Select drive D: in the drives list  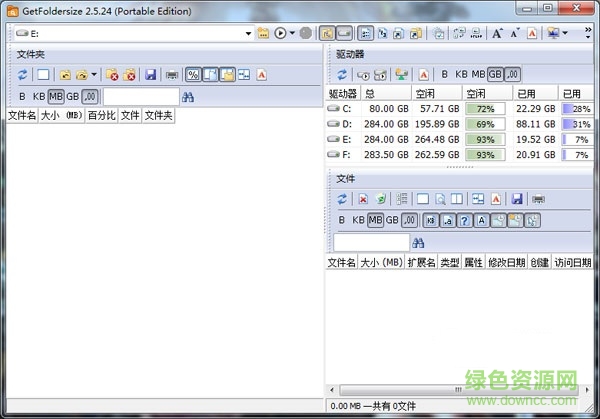[347, 124]
